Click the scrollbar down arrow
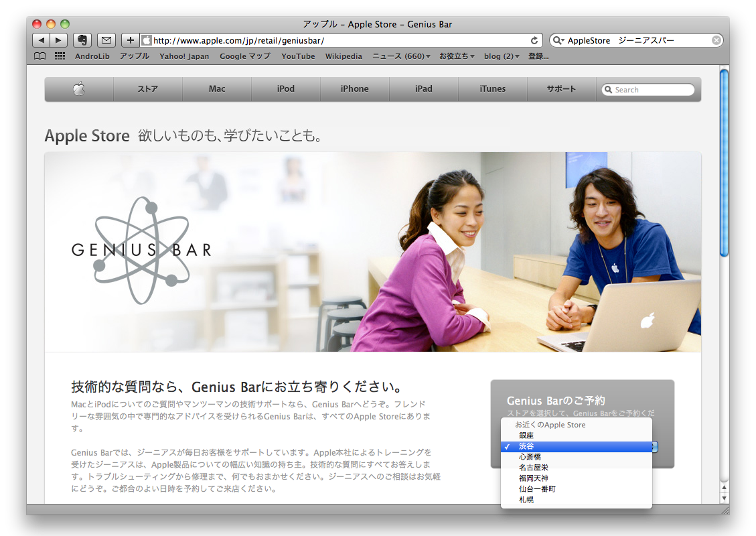 click(724, 498)
